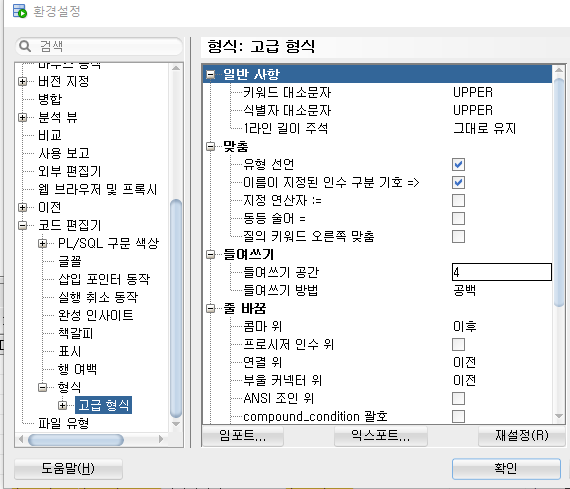
Task: Click tree horizontal scroll left arrow
Action: pyautogui.click(x=21, y=440)
